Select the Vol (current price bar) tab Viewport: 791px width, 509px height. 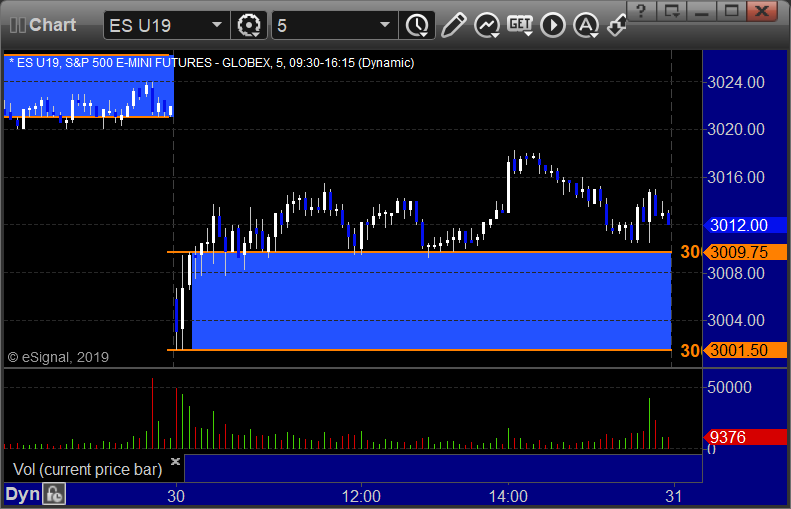point(87,469)
